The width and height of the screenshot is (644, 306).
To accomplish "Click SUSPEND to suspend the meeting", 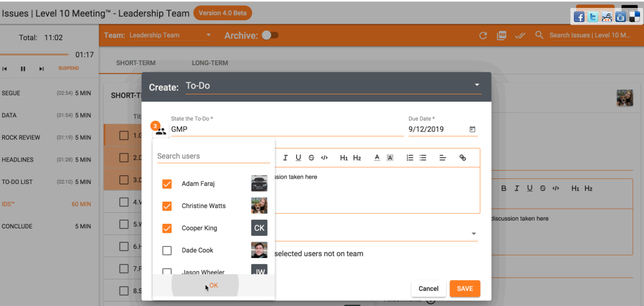I will click(69, 68).
